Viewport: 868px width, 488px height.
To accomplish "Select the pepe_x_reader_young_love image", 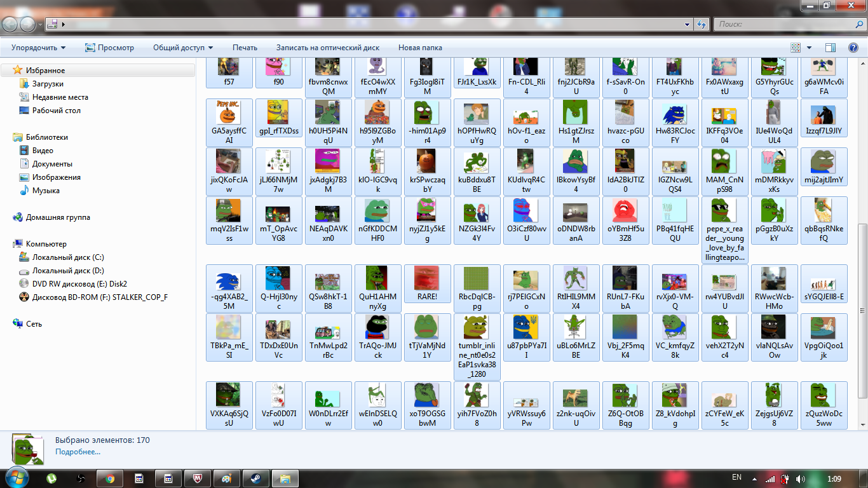I will pos(724,230).
